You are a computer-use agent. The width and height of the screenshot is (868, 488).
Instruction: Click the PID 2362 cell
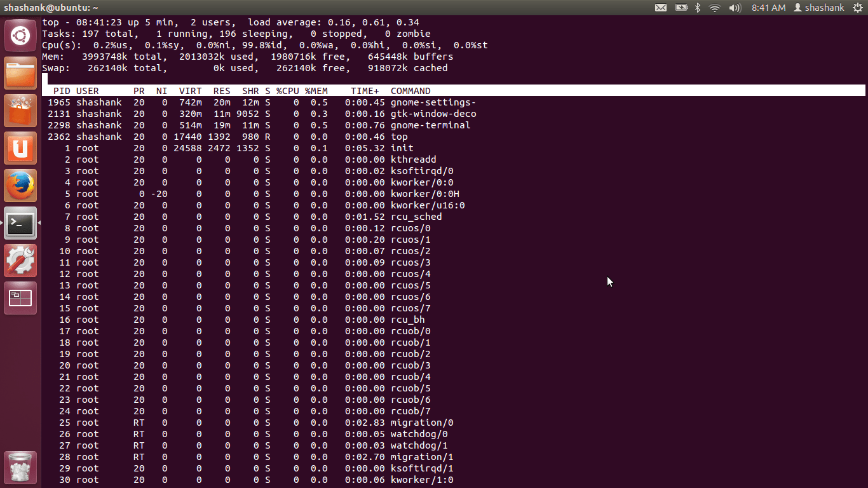tap(59, 137)
